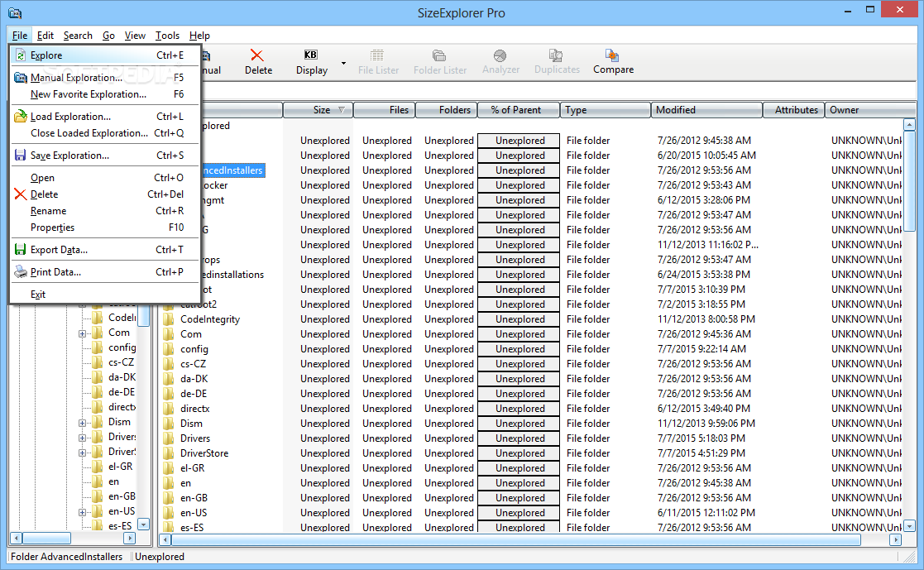
Task: Select Close Loaded Exploration entry
Action: 105,133
